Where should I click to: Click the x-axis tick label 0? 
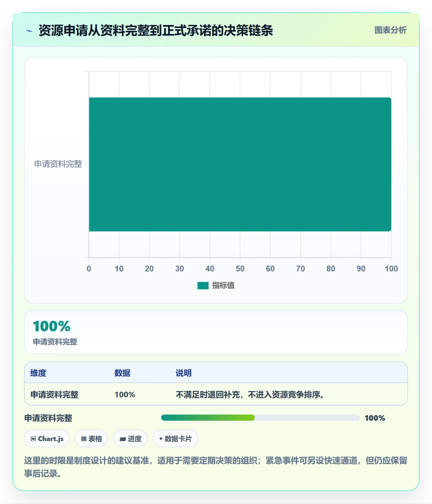click(89, 269)
